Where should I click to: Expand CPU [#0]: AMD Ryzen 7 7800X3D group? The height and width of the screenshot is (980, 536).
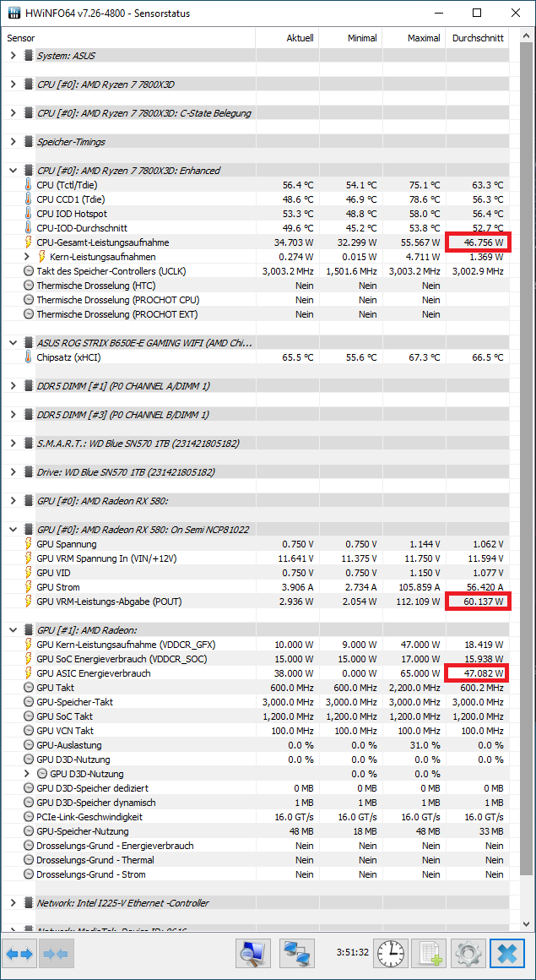coord(14,84)
